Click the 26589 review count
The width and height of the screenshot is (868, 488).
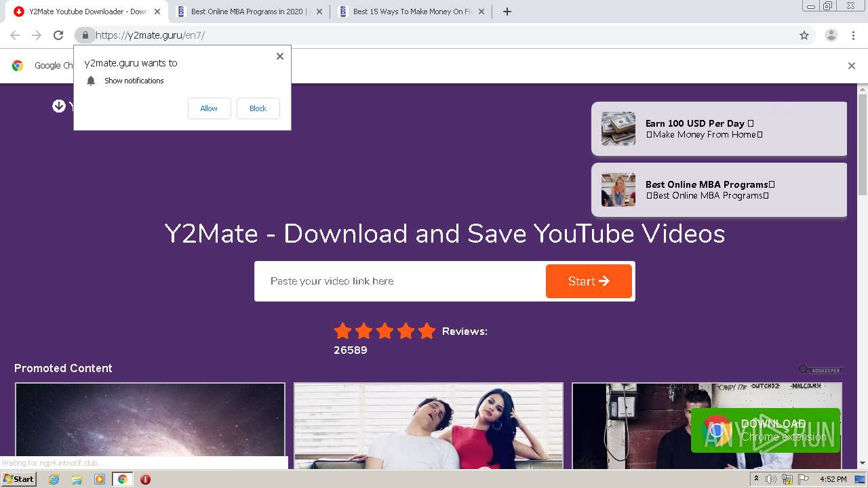click(x=351, y=350)
